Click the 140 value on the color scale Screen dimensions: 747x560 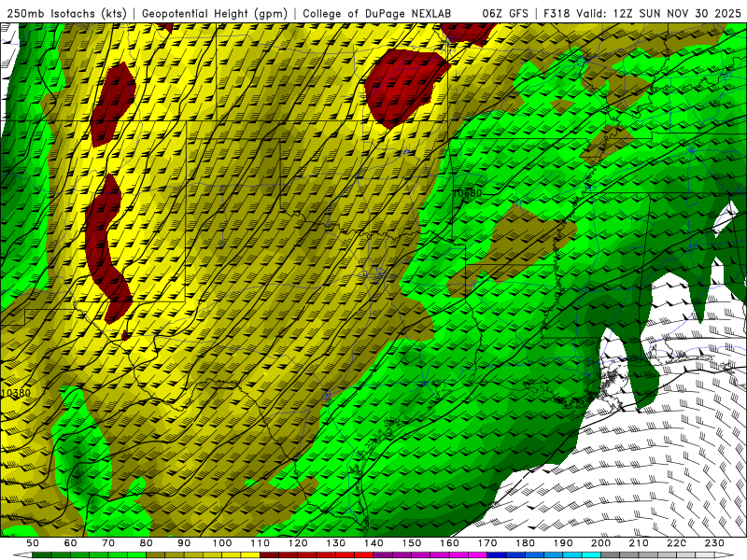coord(373,543)
